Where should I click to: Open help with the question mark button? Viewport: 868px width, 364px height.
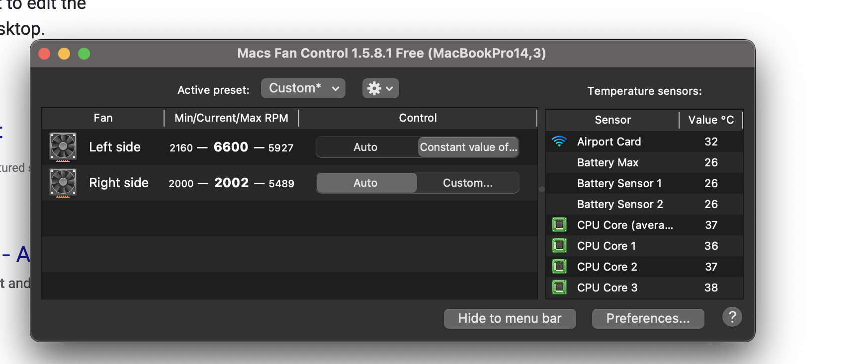732,317
